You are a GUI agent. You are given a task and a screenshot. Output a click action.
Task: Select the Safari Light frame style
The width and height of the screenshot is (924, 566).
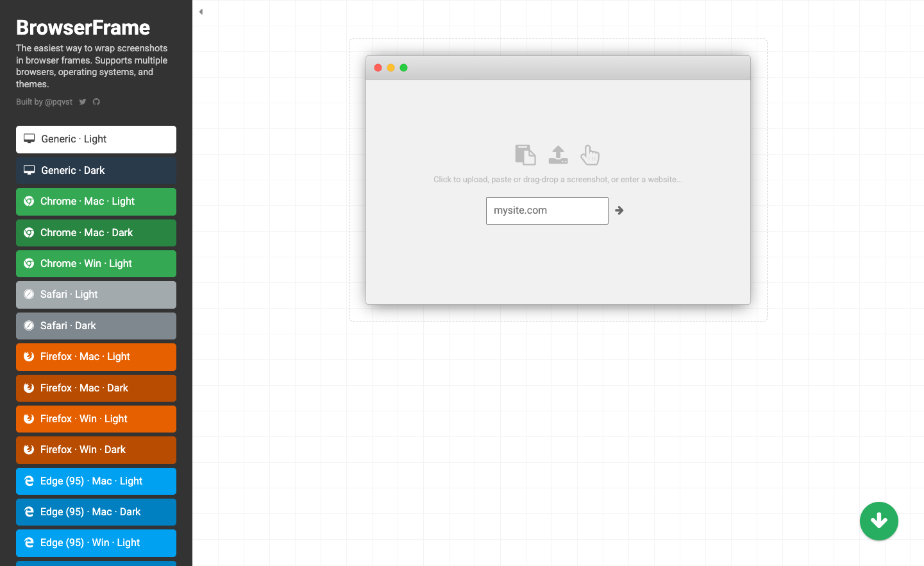pos(96,295)
